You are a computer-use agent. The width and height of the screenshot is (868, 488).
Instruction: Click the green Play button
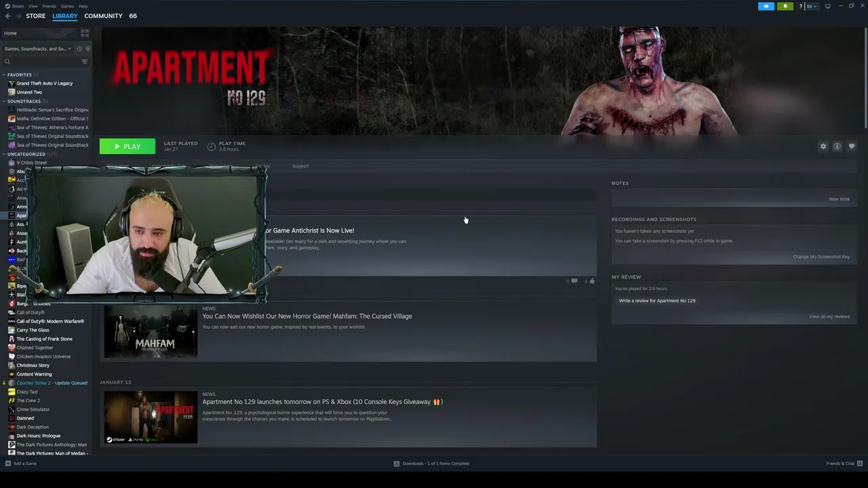[127, 146]
